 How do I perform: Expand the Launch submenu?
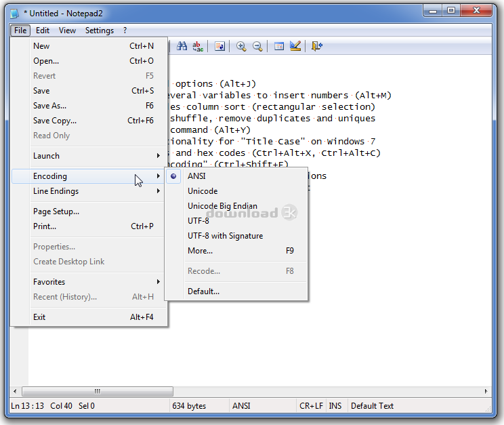[89, 156]
